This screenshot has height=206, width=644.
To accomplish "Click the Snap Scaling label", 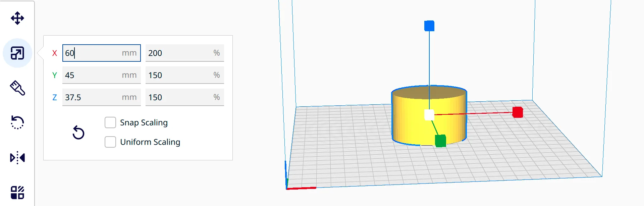I will click(144, 123).
